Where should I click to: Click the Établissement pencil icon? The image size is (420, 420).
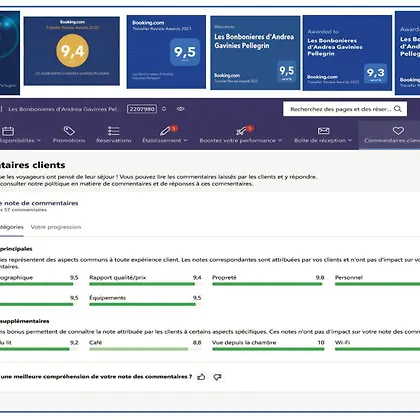[x=165, y=131]
